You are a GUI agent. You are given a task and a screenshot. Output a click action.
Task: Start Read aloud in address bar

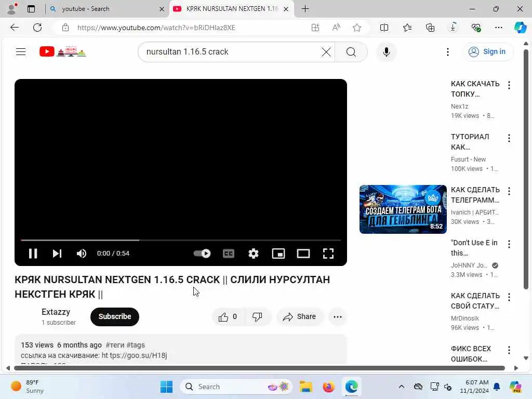336,28
